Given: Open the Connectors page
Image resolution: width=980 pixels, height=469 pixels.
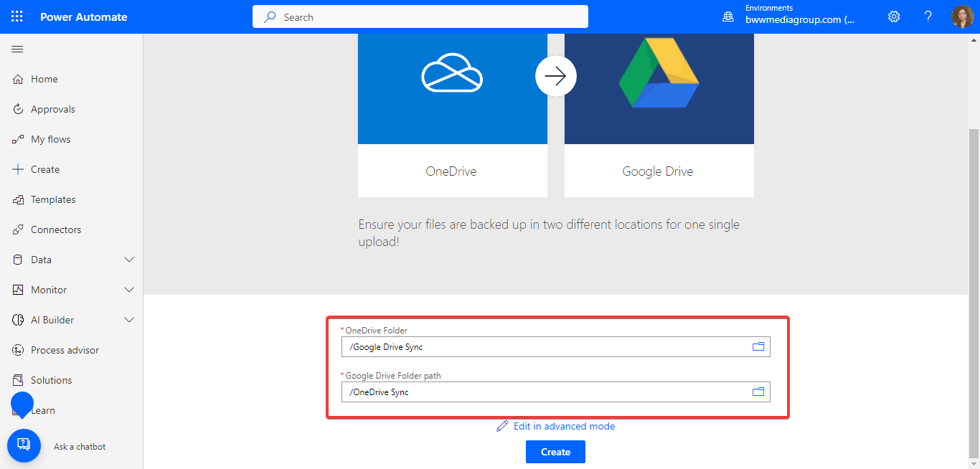Looking at the screenshot, I should click(56, 229).
